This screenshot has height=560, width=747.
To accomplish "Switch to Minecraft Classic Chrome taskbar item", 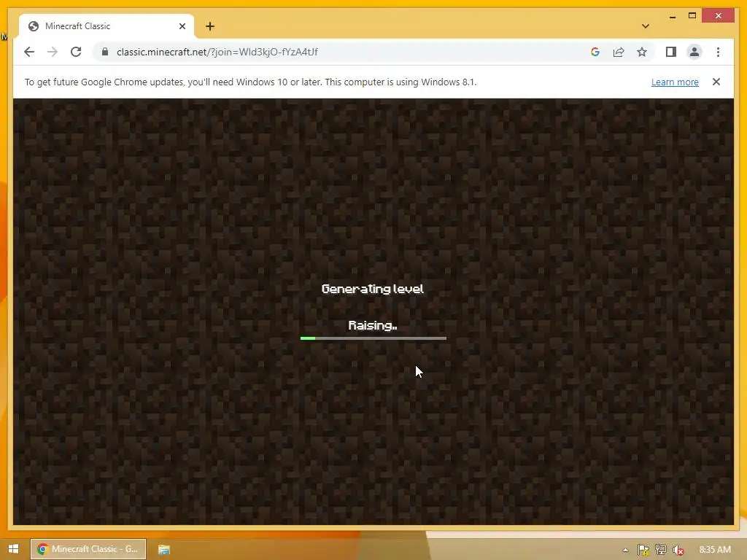I will tap(88, 549).
